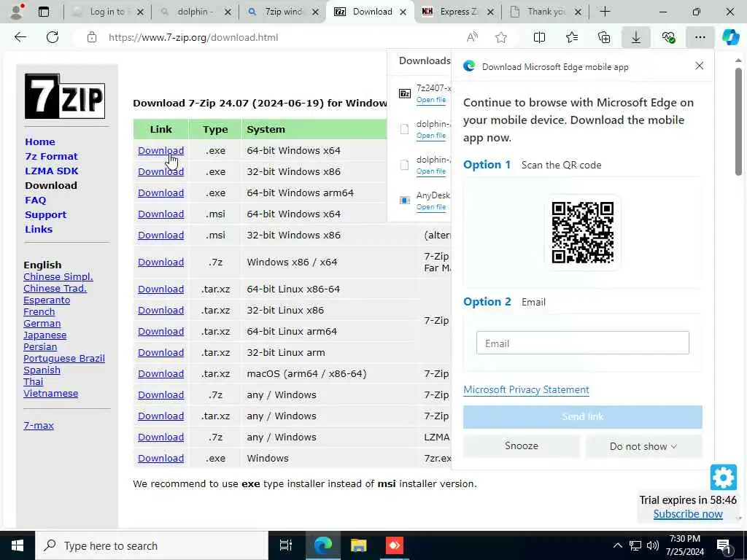The width and height of the screenshot is (747, 560).
Task: Click the Read aloud icon
Action: [472, 37]
